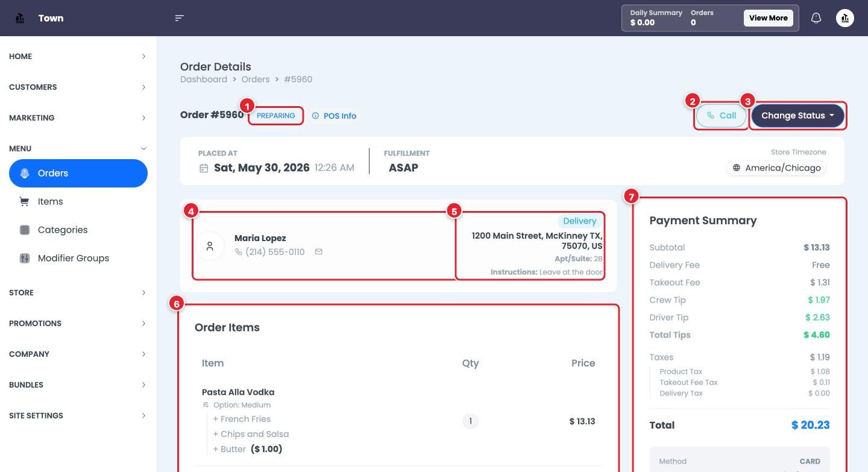Open Categories in the sidebar
The width and height of the screenshot is (868, 472).
[78, 230]
